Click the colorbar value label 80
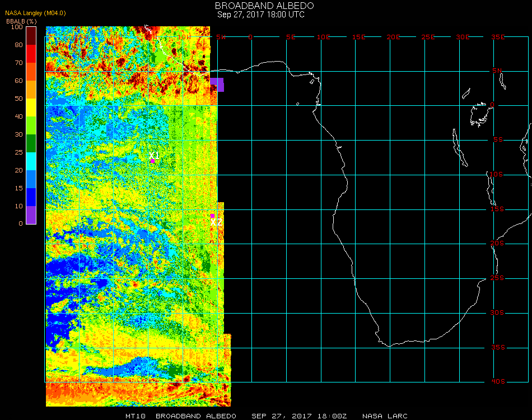Viewport: 532px width, 420px height. tap(18, 45)
